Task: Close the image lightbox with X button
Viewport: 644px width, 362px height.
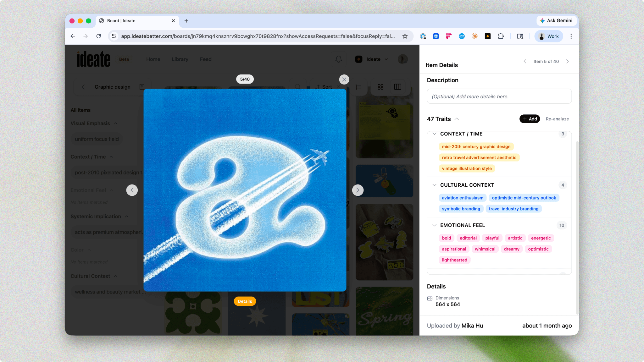Action: click(x=344, y=80)
